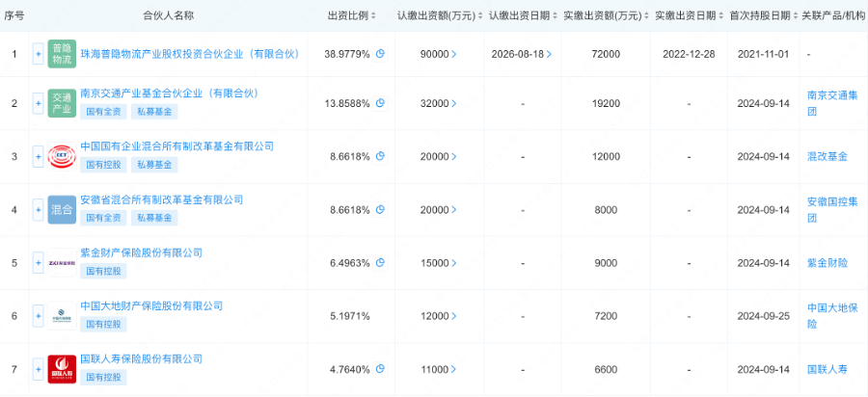Click the 紫金财险 company logo
This screenshot has height=397, width=868.
coord(62,263)
